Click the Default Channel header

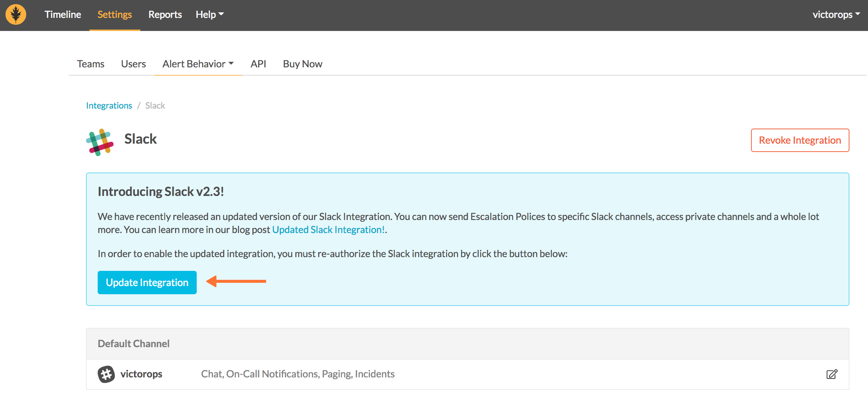(133, 343)
